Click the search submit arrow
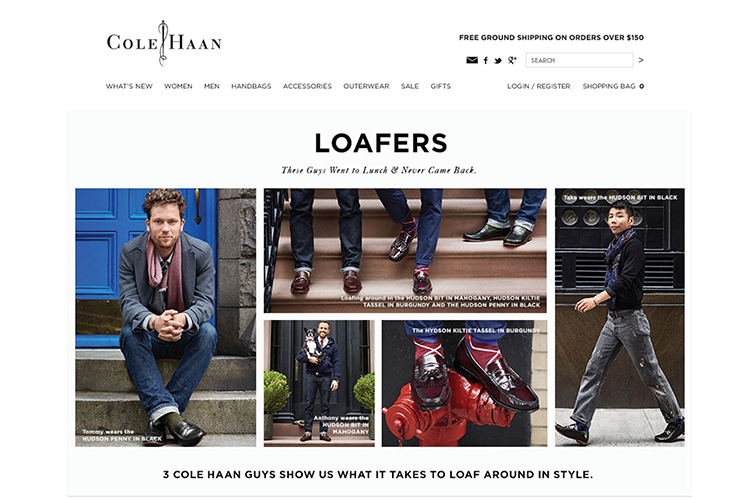Viewport: 750px width, 500px height. point(641,60)
